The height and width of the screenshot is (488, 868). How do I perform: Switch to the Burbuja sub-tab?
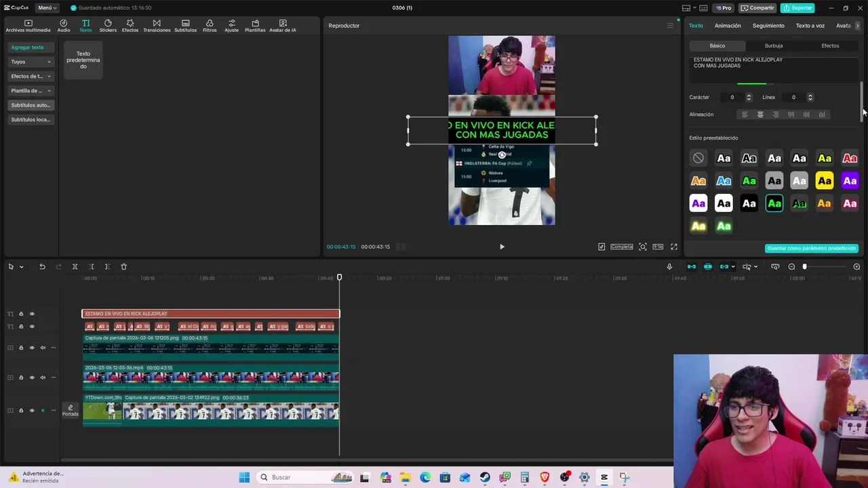[774, 45]
